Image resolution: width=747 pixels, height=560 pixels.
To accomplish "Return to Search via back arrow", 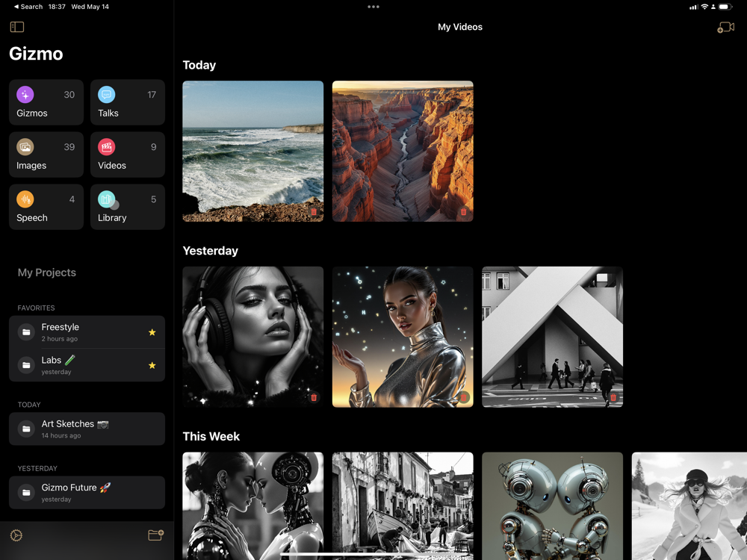I will tap(28, 7).
